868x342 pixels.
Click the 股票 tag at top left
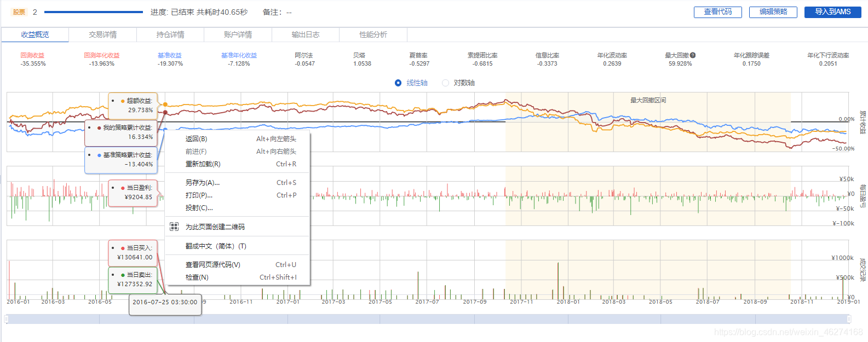coord(19,12)
